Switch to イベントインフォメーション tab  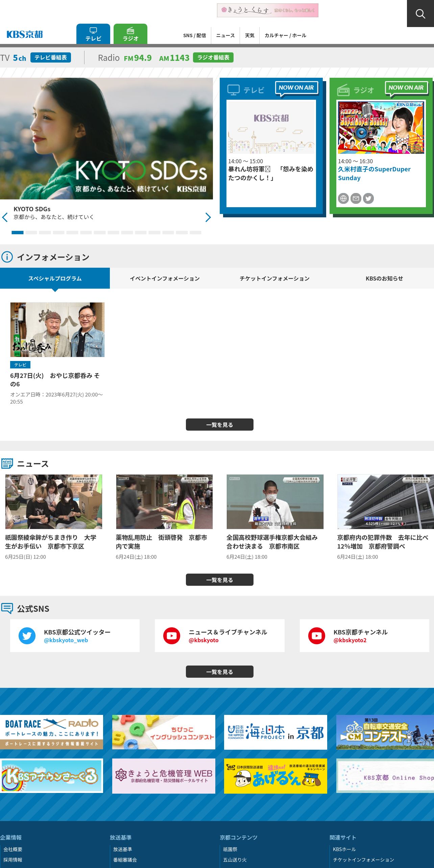[x=165, y=278]
